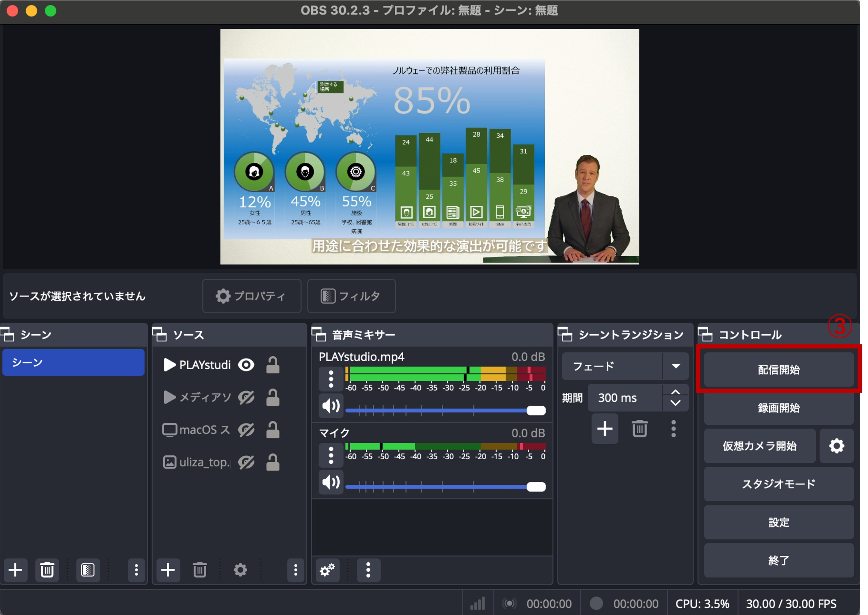Adjust PLAYstudio.mp4 volume slider

pyautogui.click(x=446, y=411)
